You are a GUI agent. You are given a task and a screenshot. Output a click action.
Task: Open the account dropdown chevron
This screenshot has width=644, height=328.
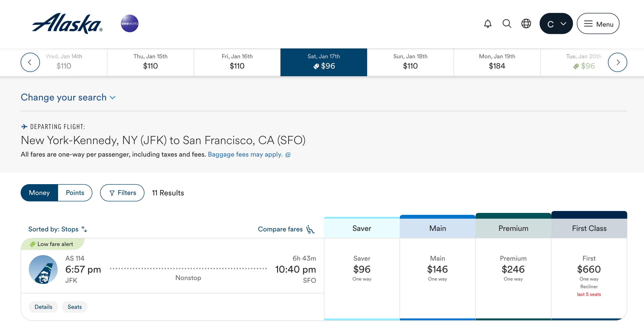tap(563, 24)
